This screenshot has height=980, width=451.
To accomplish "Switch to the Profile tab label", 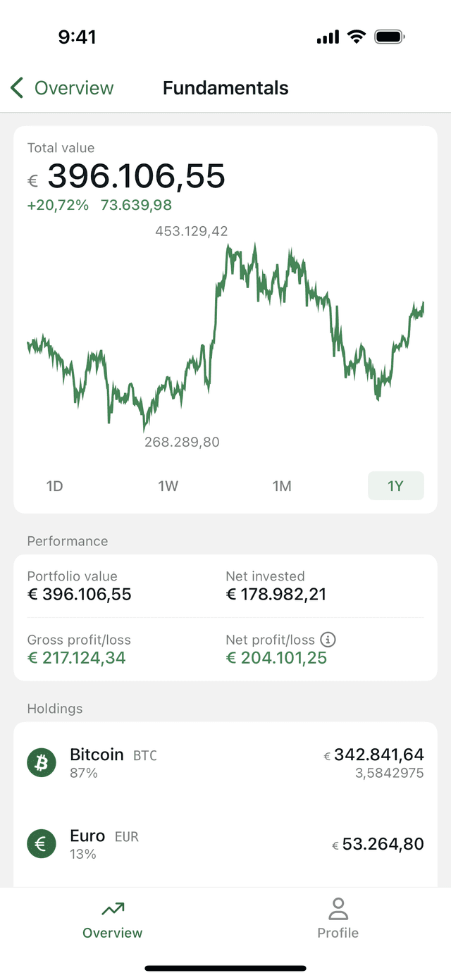I will [x=338, y=933].
